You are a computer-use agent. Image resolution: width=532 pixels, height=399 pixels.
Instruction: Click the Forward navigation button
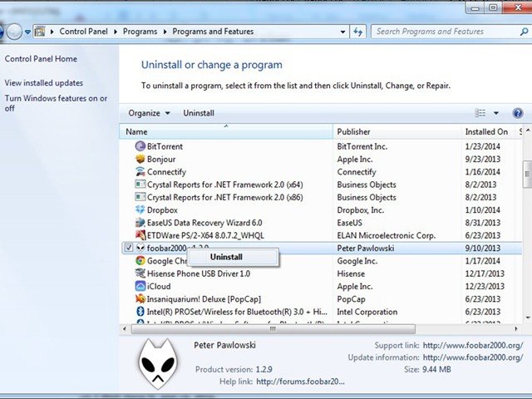tap(14, 32)
